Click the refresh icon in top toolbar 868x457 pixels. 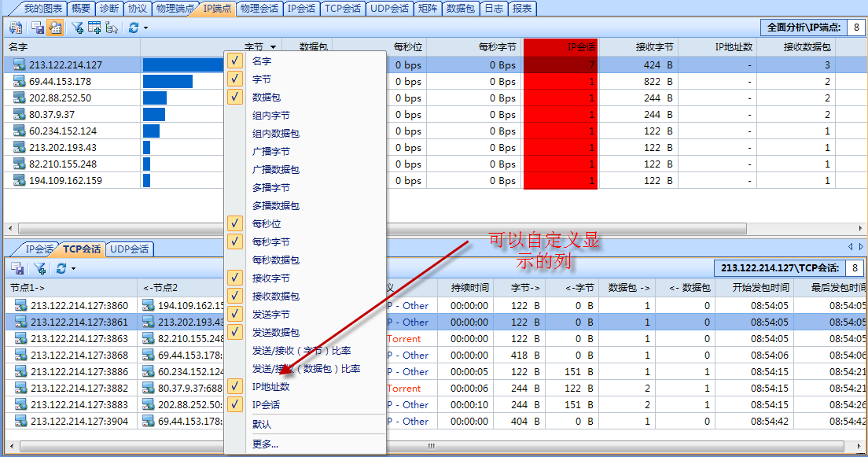point(132,28)
